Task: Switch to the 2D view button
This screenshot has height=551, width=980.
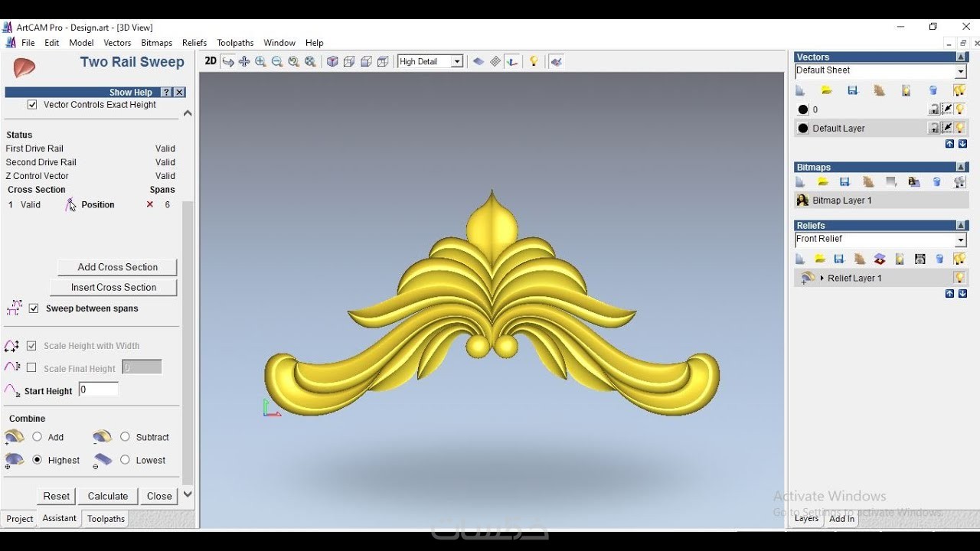Action: pos(211,61)
